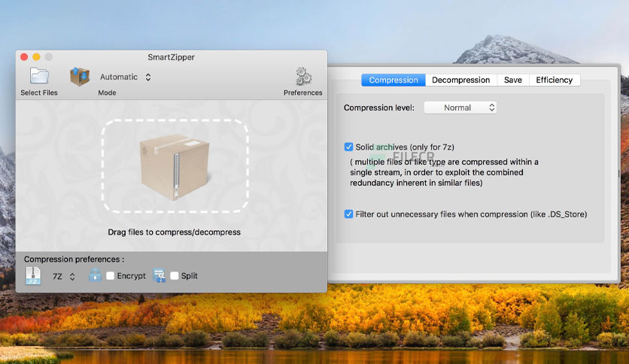Uncheck Solid archives (only for 7z)
This screenshot has width=629, height=364.
(x=348, y=147)
